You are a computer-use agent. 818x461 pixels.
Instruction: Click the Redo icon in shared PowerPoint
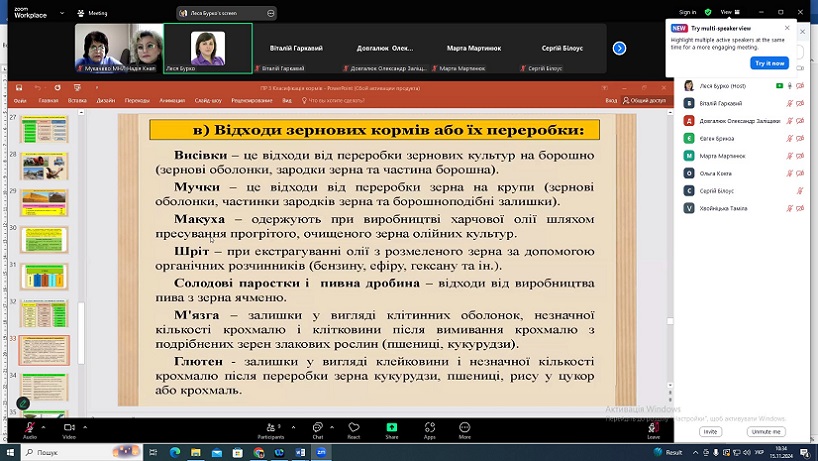[57, 88]
